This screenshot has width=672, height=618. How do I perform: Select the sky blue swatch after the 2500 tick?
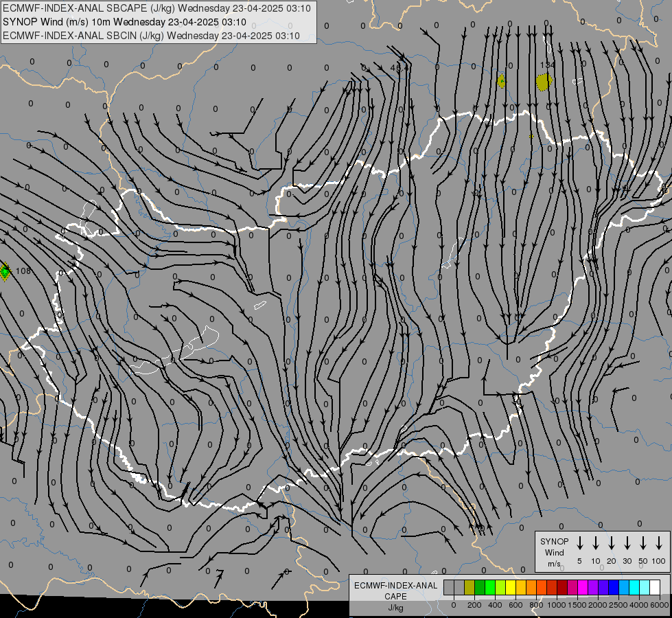click(624, 587)
